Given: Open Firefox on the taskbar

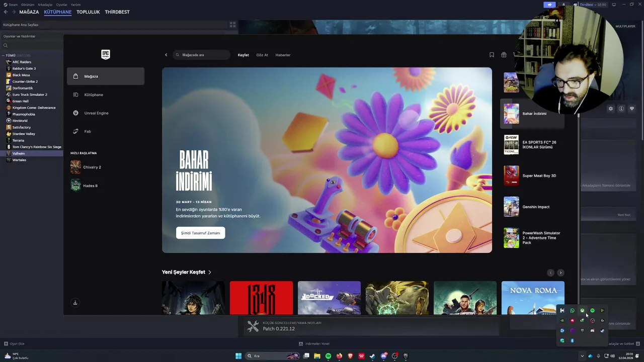Looking at the screenshot, I should point(339,356).
